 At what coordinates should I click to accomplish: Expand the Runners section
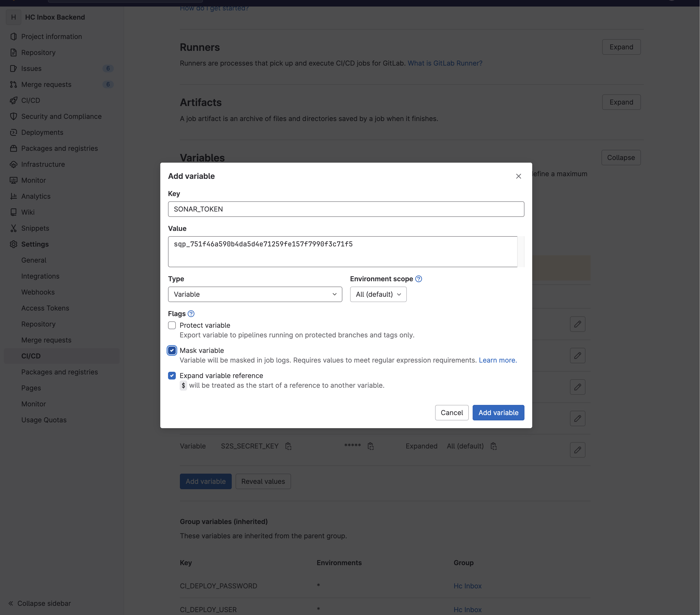[621, 47]
